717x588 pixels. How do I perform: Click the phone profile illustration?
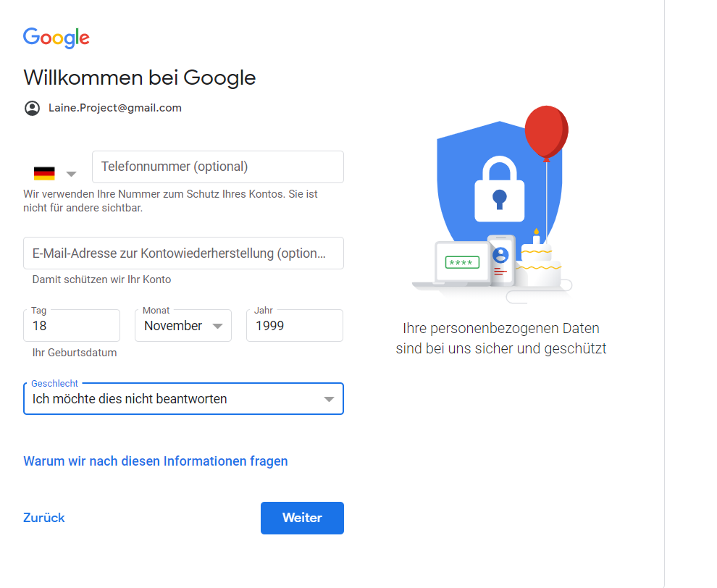(x=501, y=260)
